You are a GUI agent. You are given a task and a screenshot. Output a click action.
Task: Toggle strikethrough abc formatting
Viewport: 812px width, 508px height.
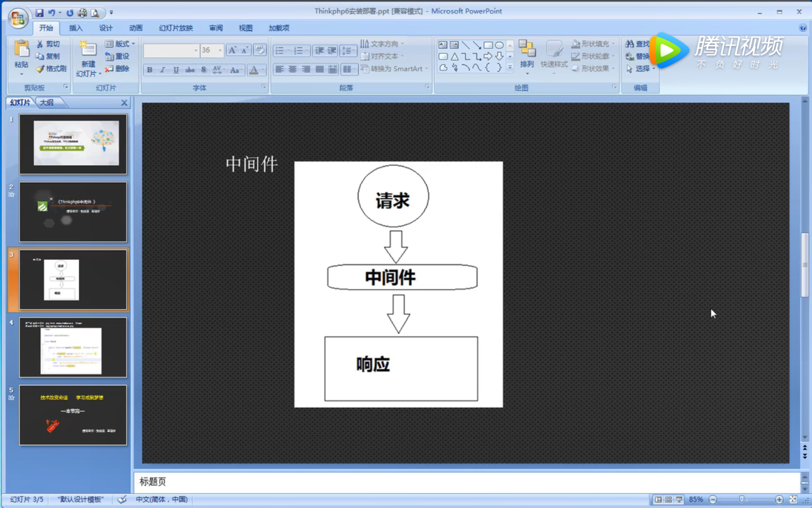190,70
